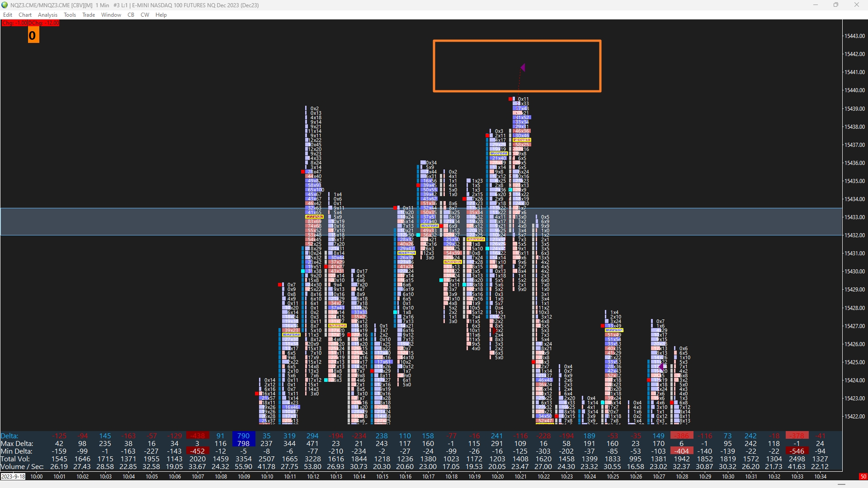
Task: Click the purple arrow marker inside orange rectangle
Action: click(x=523, y=68)
